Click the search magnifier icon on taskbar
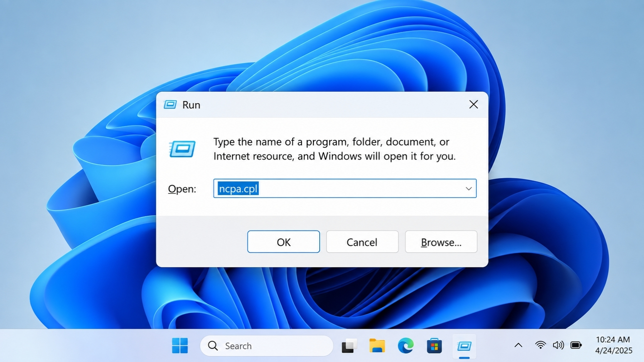 213,346
